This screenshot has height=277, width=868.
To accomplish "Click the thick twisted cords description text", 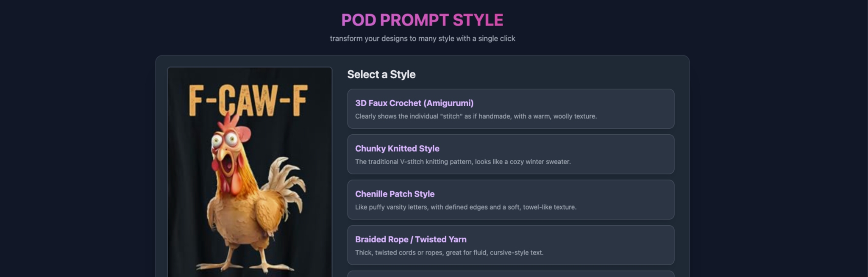I will [x=449, y=252].
